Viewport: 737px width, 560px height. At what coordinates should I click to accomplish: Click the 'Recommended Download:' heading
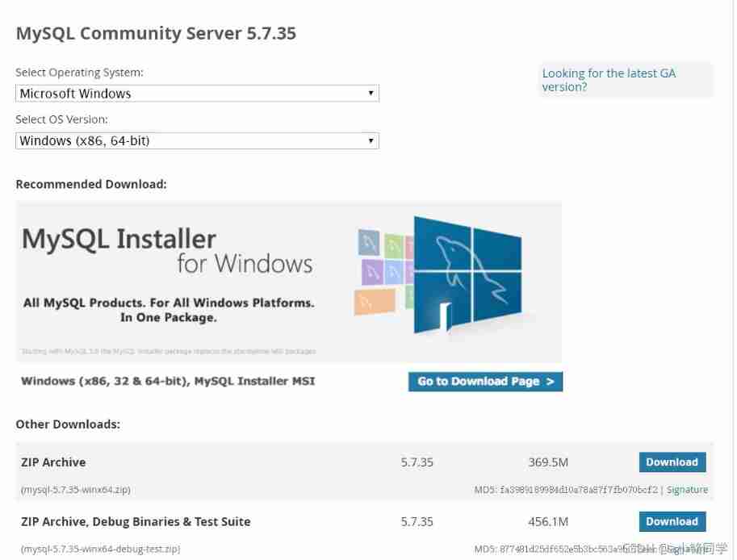(x=91, y=184)
